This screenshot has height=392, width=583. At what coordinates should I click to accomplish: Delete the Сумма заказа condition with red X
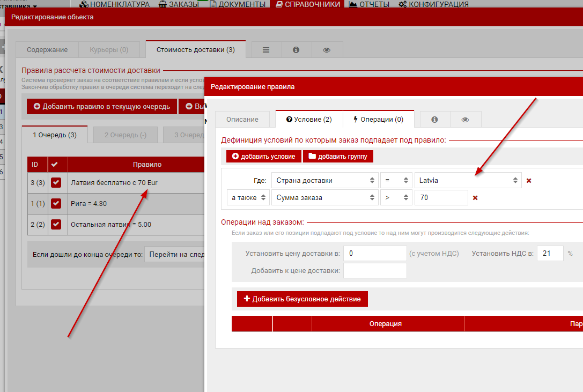coord(475,198)
